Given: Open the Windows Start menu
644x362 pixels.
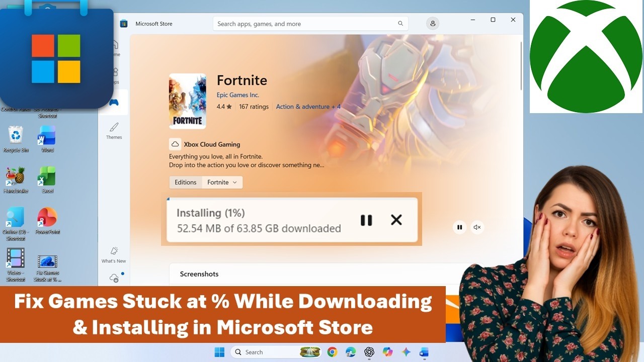Looking at the screenshot, I should coord(220,352).
